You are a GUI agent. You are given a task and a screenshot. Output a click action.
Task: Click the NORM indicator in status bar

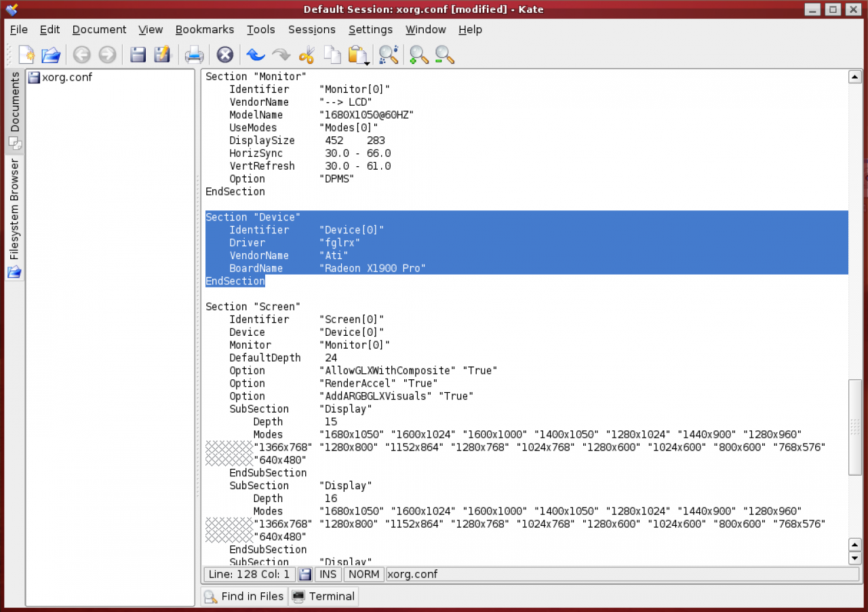click(x=364, y=574)
